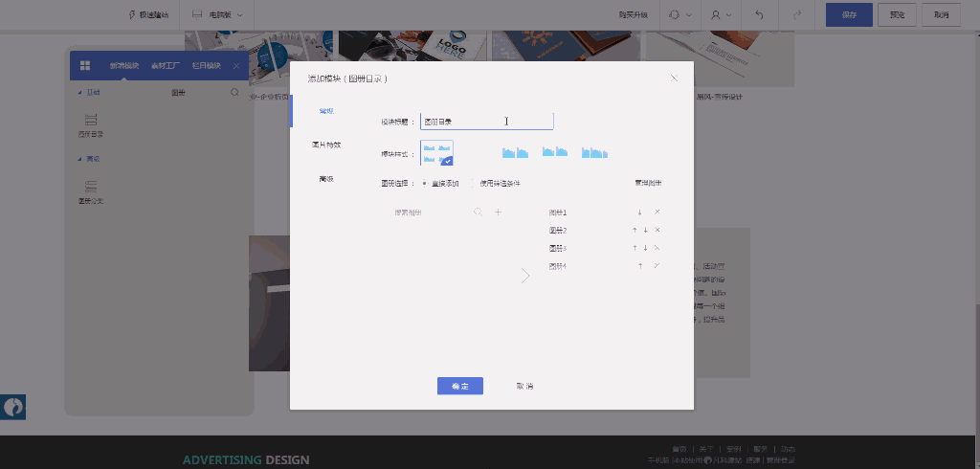Select 图册4 in the added list
Screen dimensions: 980x469
(x=558, y=266)
